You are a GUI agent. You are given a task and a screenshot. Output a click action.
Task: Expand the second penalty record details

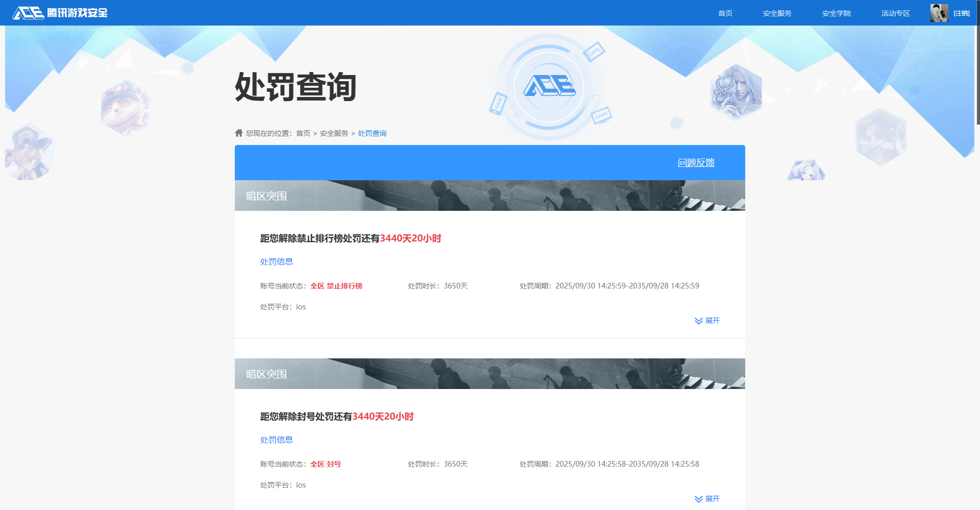coord(712,499)
